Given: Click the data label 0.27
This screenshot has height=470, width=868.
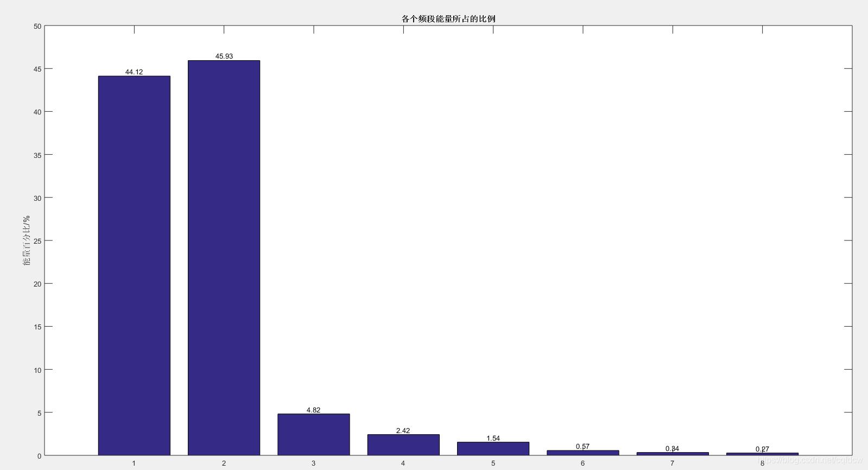Looking at the screenshot, I should coord(763,449).
